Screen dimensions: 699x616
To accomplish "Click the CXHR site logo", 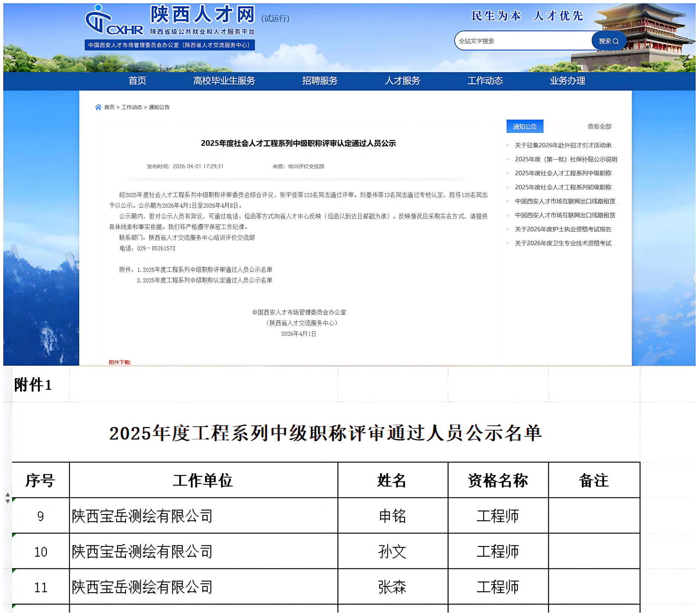I will (114, 20).
